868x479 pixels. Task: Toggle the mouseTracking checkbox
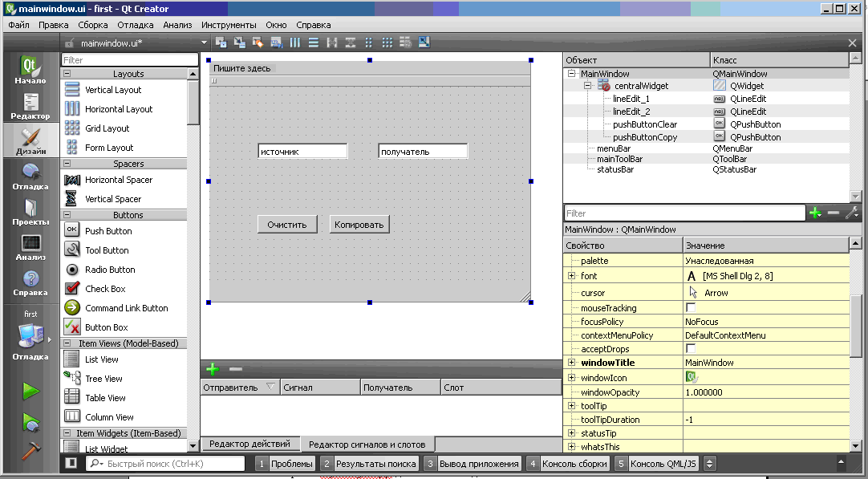(x=690, y=307)
